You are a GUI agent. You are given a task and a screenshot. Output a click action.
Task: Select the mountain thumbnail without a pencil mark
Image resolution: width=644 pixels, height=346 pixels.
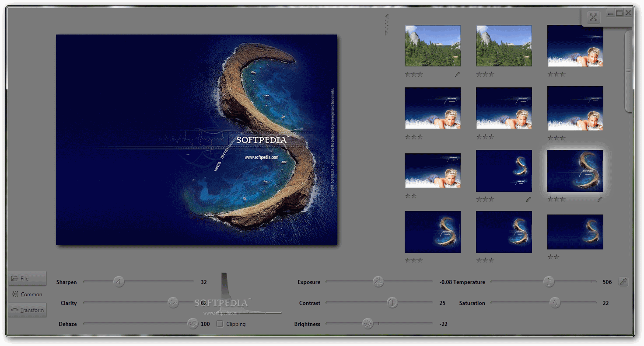(x=504, y=46)
